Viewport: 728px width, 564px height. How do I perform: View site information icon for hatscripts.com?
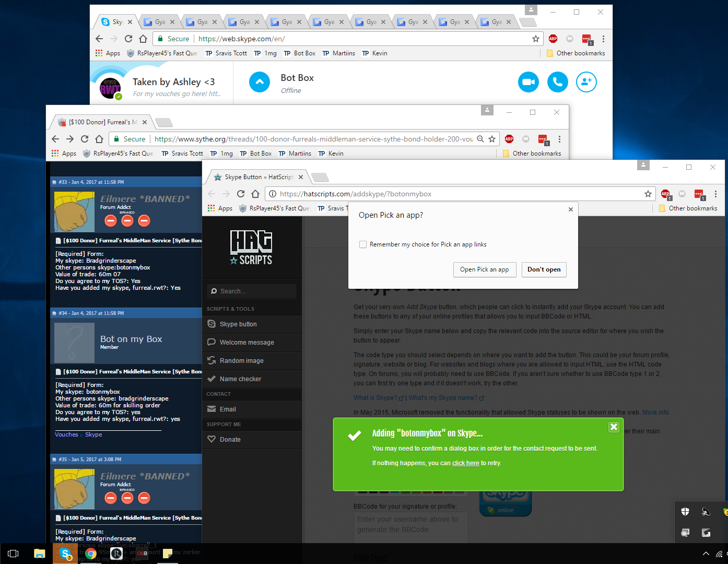pos(273,194)
